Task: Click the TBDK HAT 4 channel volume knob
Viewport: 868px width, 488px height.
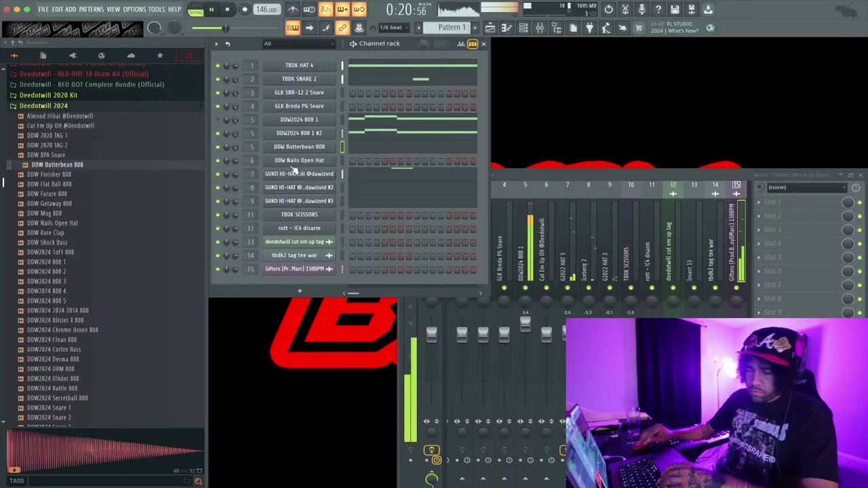Action: (x=235, y=66)
